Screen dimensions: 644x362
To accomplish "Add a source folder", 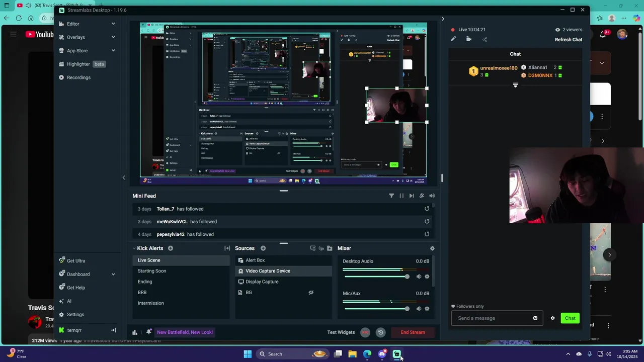I will coord(330,248).
